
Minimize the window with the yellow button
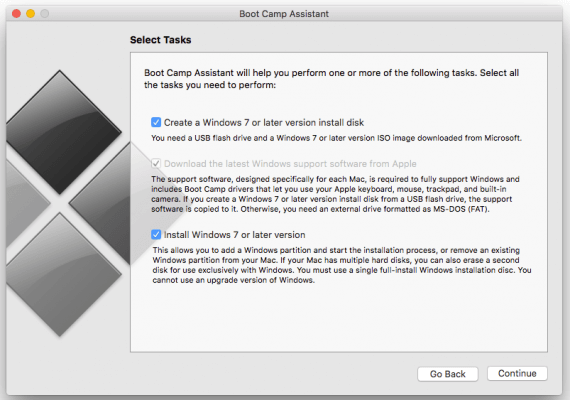31,14
